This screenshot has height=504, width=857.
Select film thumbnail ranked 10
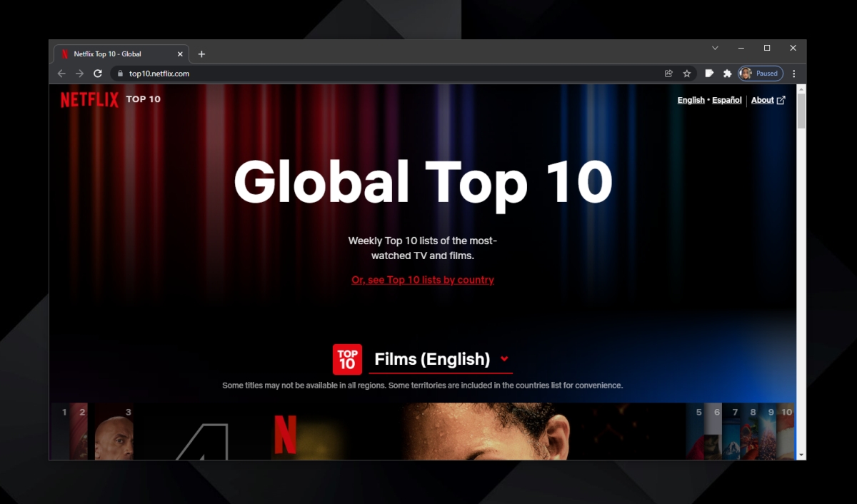[x=785, y=431]
